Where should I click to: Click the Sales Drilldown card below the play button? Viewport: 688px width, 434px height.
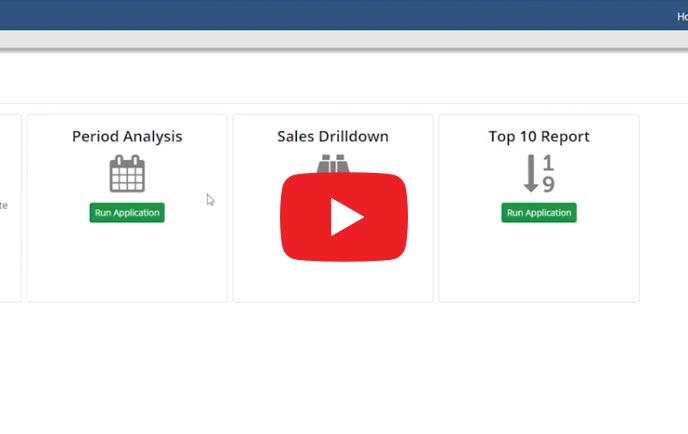click(332, 282)
